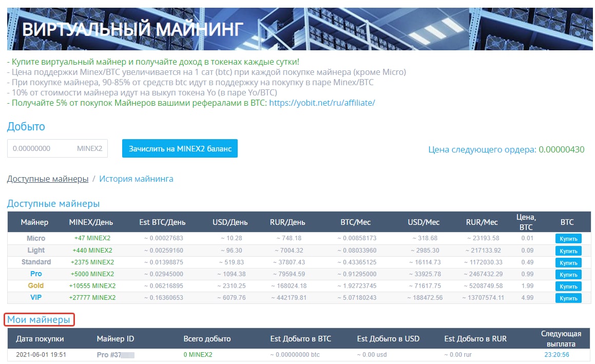The height and width of the screenshot is (364, 595).
Task: Select the VIP miner name
Action: coord(36,297)
